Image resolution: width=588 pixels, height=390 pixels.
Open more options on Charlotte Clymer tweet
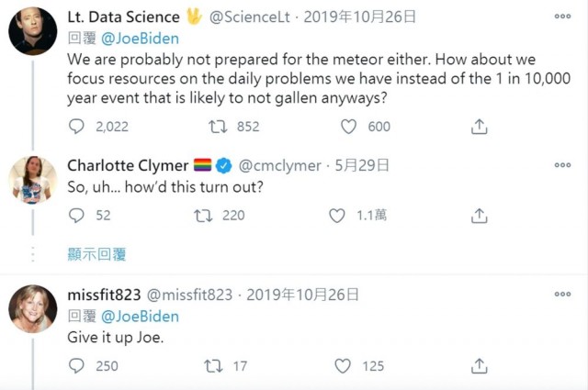coord(562,165)
